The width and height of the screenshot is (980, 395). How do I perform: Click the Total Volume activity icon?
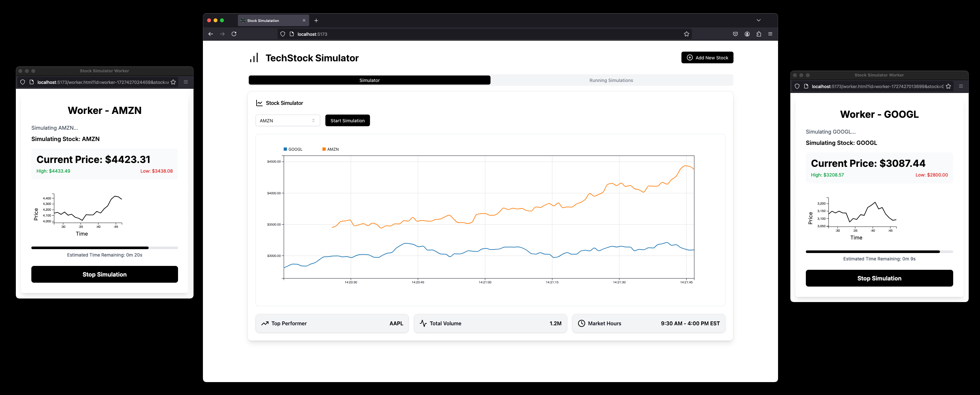point(423,323)
